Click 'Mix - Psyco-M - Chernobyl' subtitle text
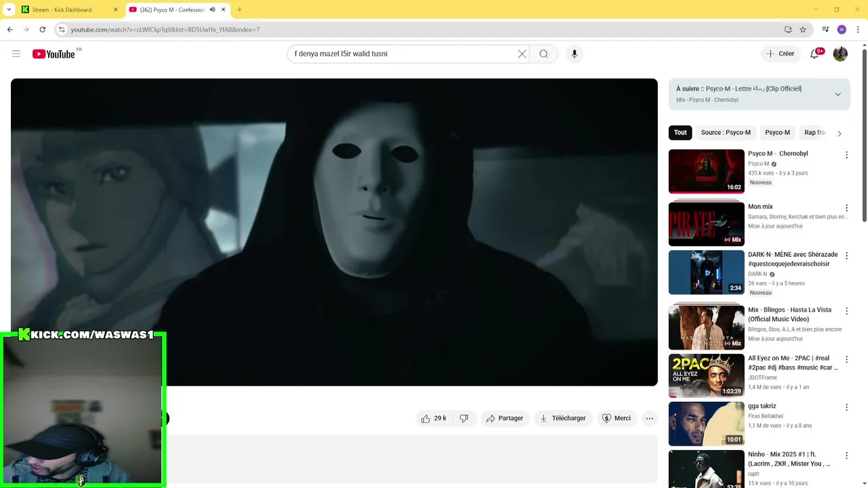 (707, 100)
